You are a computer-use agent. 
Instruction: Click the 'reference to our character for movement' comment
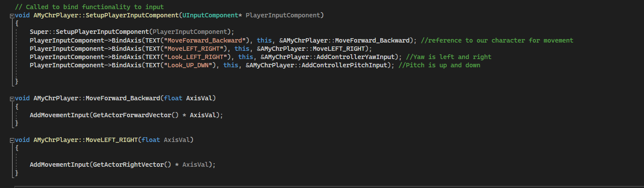point(497,40)
